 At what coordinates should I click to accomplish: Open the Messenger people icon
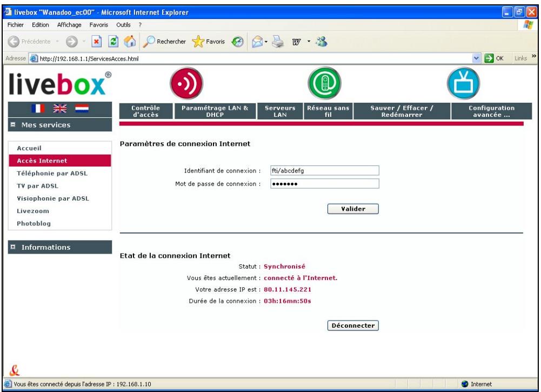point(321,42)
